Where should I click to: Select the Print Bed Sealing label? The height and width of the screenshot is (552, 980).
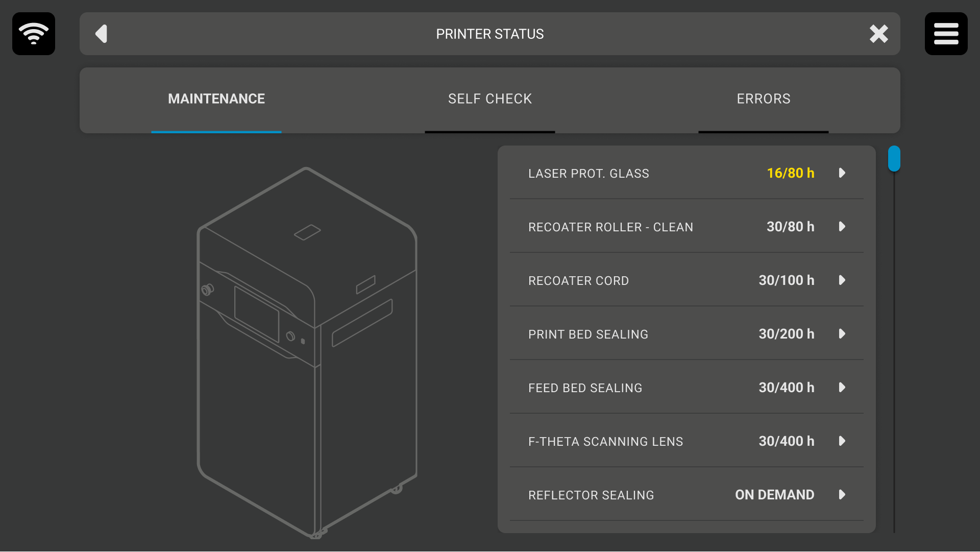[588, 334]
